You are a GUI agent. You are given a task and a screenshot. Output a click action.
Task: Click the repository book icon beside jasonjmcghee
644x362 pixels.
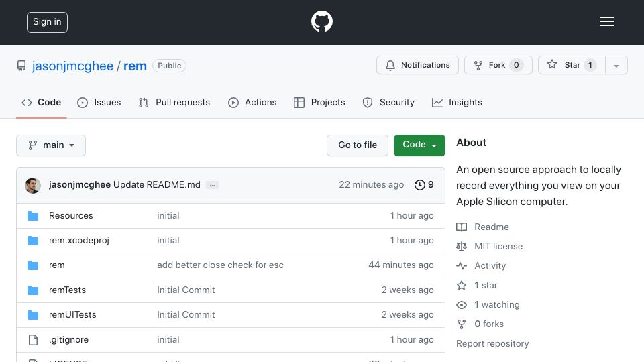point(21,66)
